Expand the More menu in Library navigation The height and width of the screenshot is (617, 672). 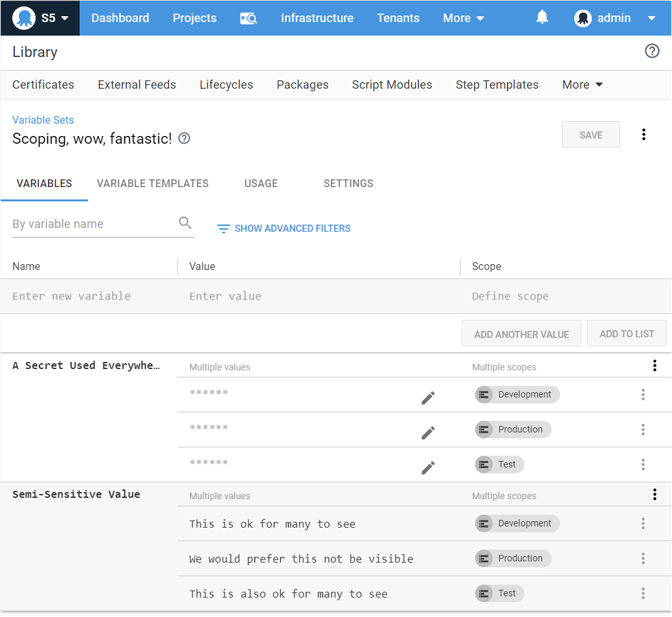click(x=582, y=85)
